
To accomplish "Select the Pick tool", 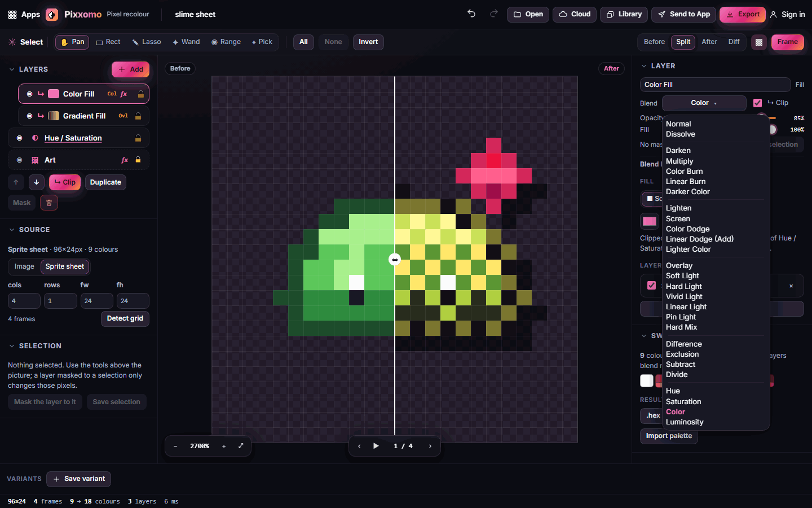I will click(x=262, y=42).
